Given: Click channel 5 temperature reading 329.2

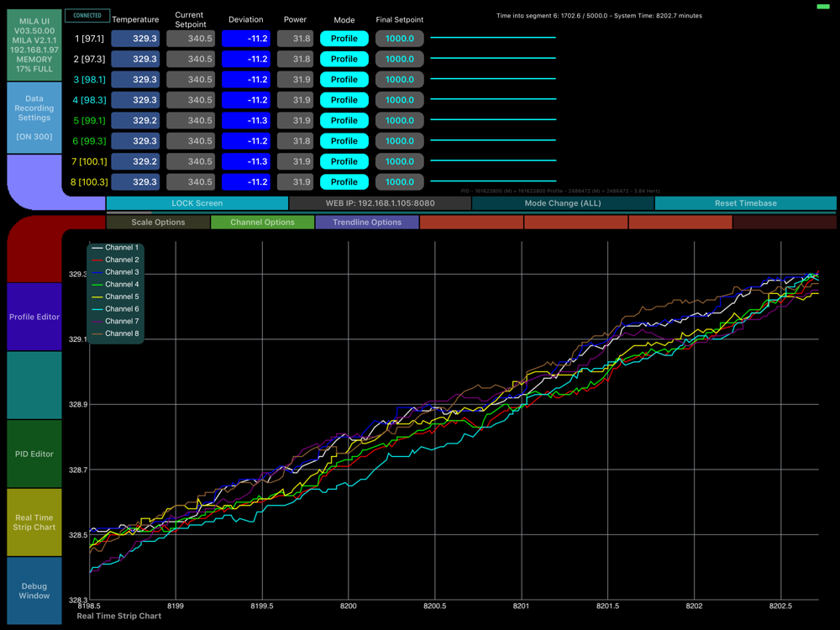Looking at the screenshot, I should 135,120.
